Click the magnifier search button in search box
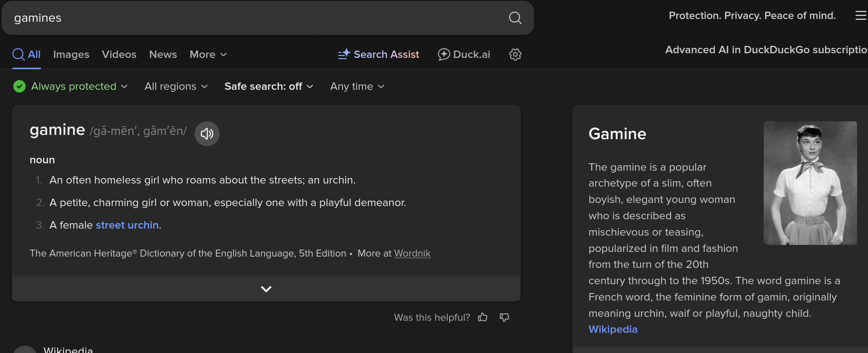The width and height of the screenshot is (868, 353). point(515,18)
